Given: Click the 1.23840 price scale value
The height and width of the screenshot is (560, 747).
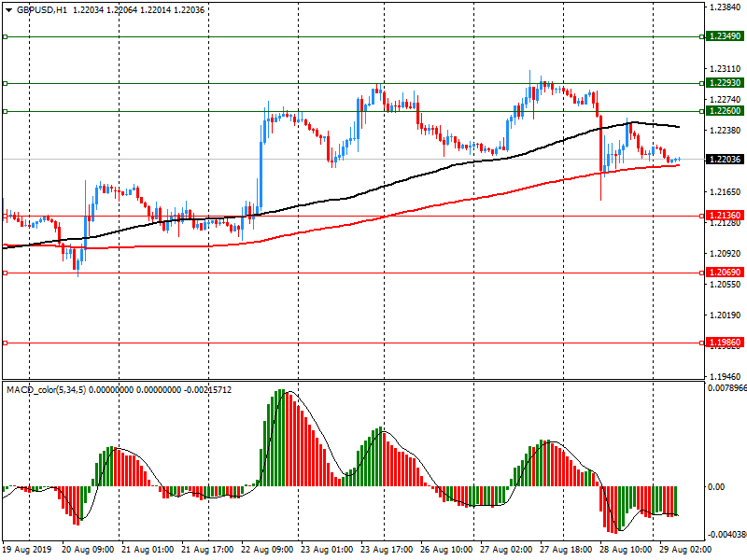Looking at the screenshot, I should point(726,7).
